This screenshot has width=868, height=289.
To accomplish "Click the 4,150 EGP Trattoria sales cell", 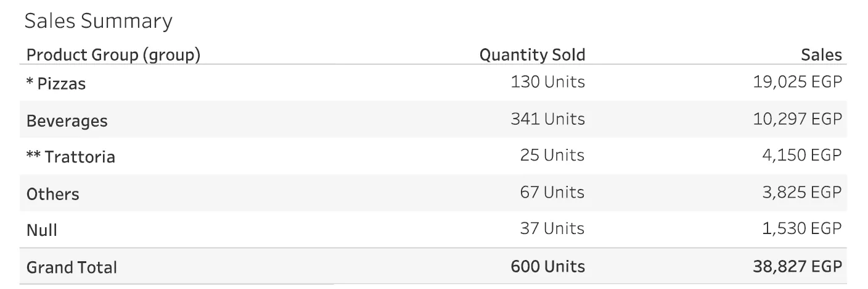I will pyautogui.click(x=801, y=156).
